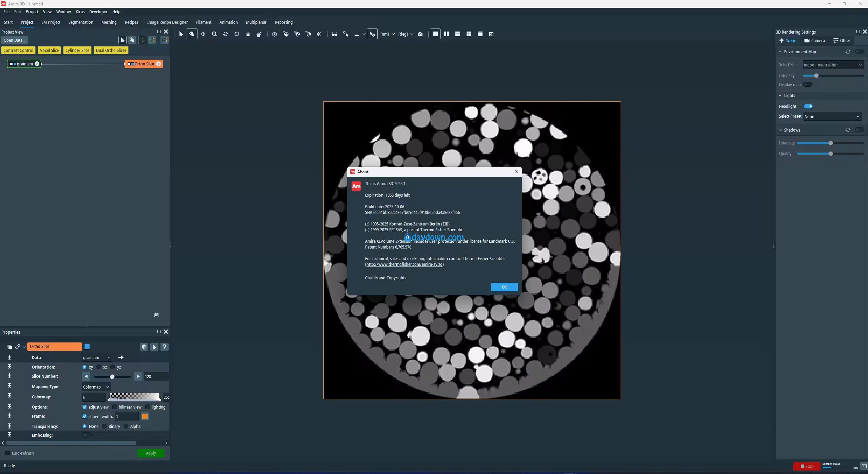The height and width of the screenshot is (474, 868).
Task: Click OK in the About dialog
Action: 504,287
